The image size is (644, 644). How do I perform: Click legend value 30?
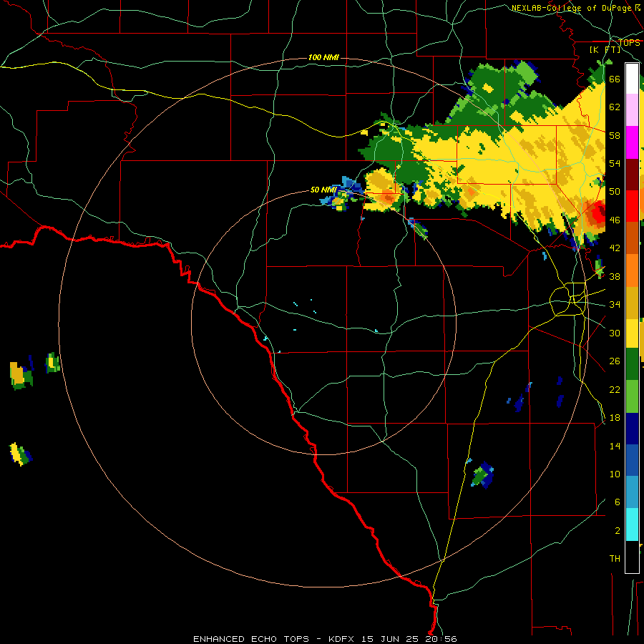click(x=615, y=333)
